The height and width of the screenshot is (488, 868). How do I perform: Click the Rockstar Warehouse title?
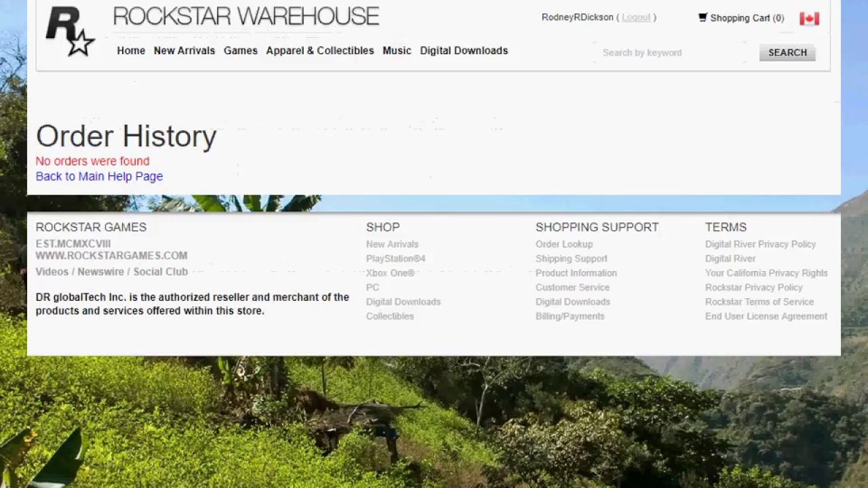(x=246, y=16)
